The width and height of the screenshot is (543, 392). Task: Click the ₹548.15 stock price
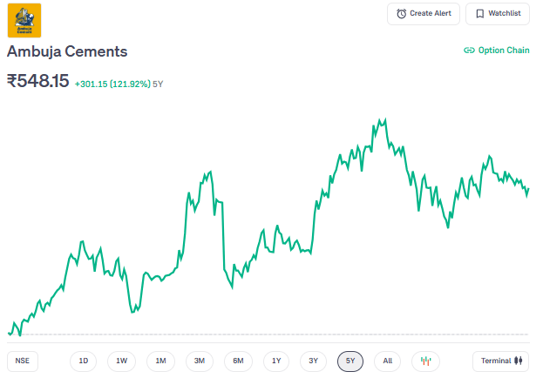pos(38,82)
